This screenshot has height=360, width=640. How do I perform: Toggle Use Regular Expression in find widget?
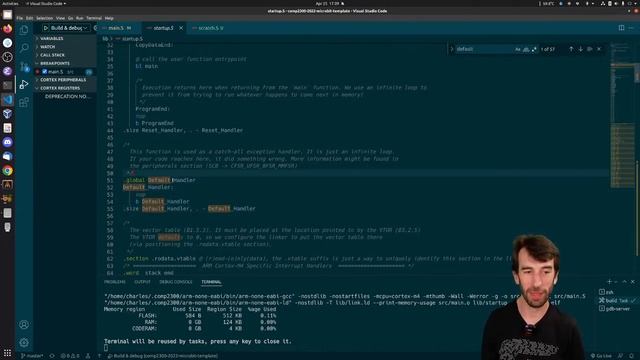(x=534, y=49)
